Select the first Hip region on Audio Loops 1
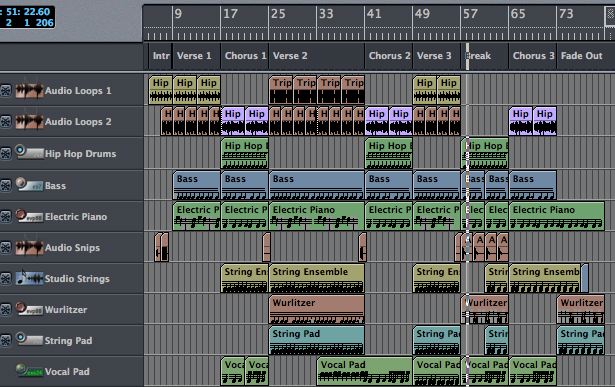 coord(160,90)
